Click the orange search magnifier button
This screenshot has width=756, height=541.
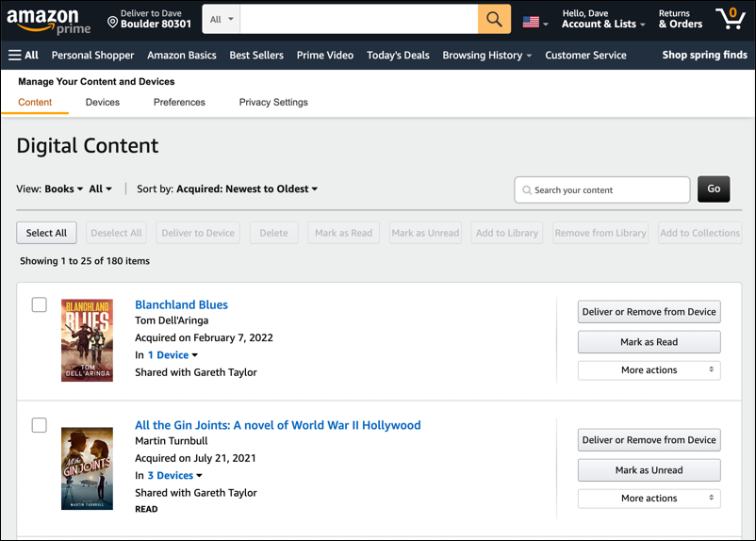coord(494,19)
